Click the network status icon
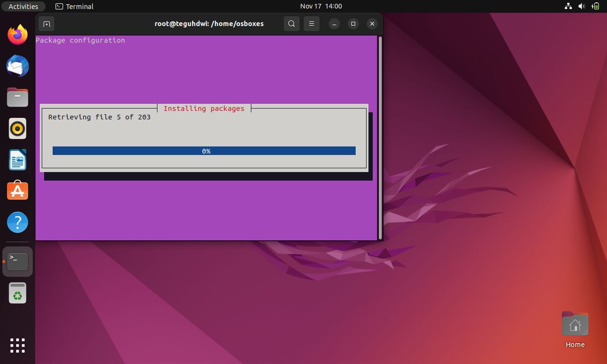This screenshot has width=607, height=364. (x=568, y=6)
